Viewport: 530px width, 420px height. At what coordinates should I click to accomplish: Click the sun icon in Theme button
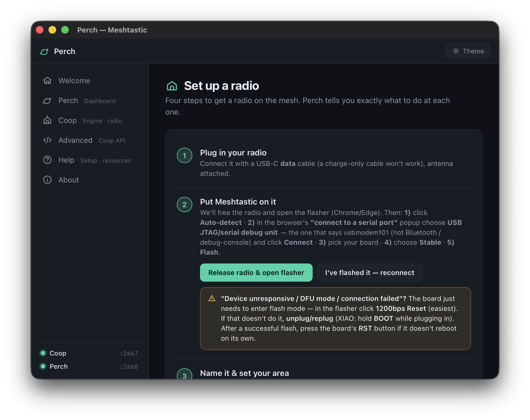tap(456, 51)
